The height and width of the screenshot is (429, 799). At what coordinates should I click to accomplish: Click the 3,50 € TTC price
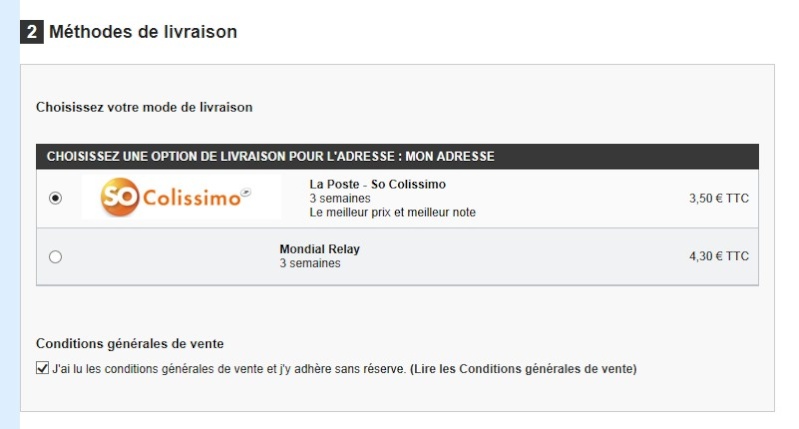(x=719, y=198)
